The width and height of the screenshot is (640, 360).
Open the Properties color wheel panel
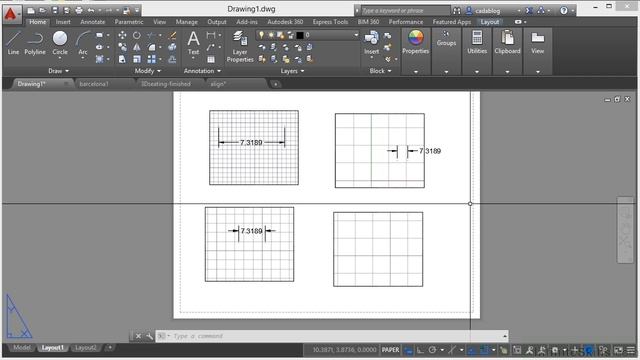pos(416,43)
